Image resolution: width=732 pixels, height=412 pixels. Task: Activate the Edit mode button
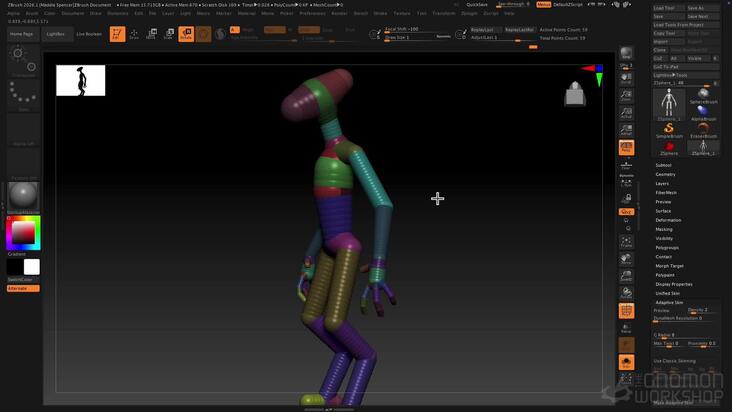(x=117, y=34)
